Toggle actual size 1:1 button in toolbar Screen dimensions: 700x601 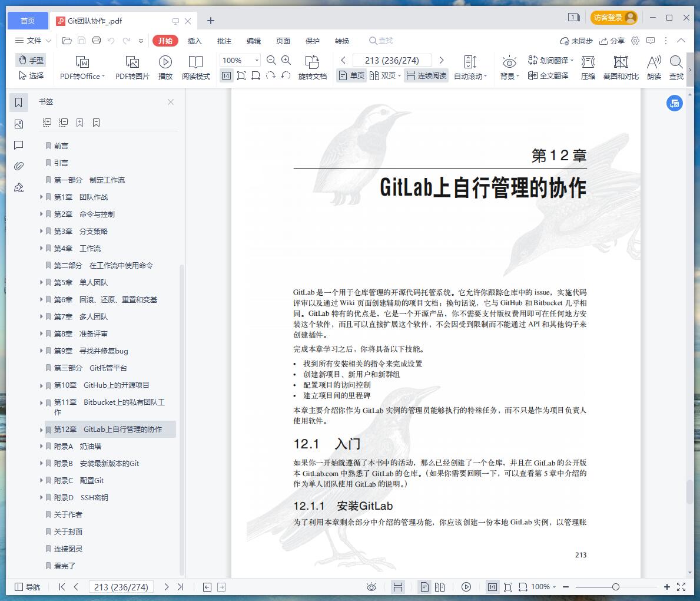click(226, 75)
